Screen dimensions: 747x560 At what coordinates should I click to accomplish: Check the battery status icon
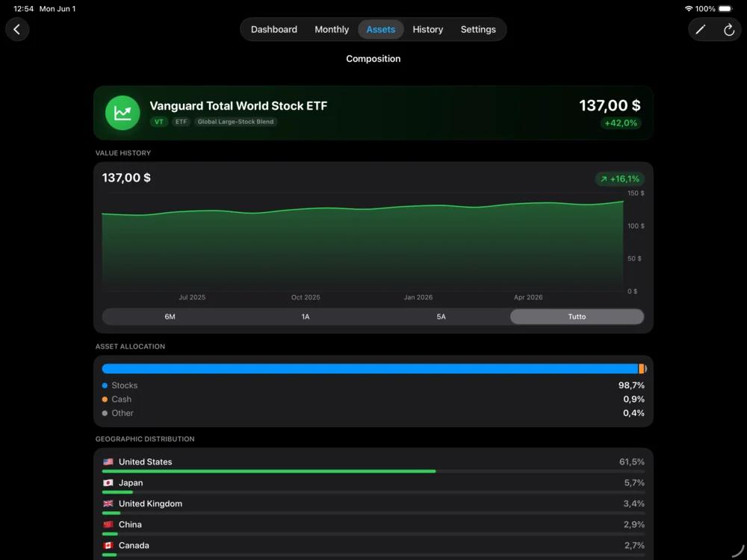click(x=725, y=8)
